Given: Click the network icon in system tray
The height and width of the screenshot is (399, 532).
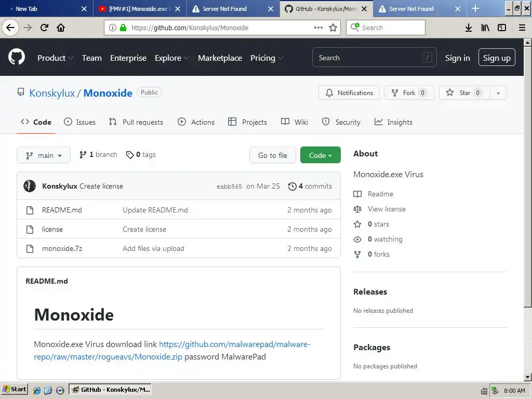Looking at the screenshot, I should pos(495,391).
